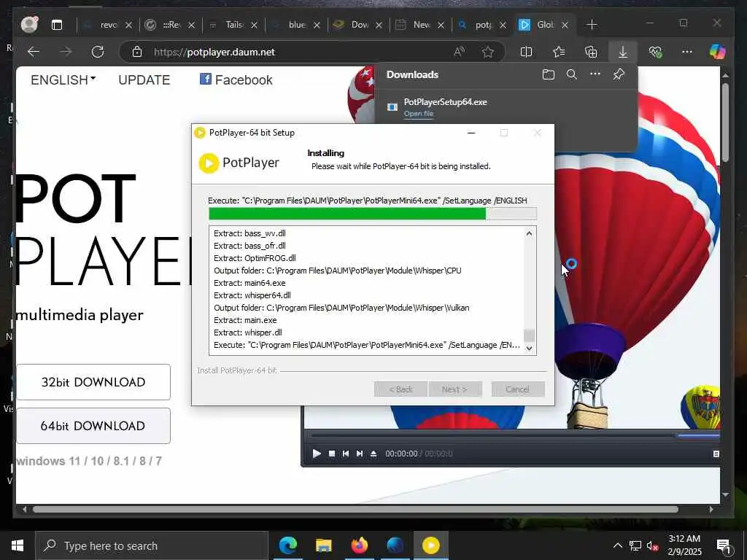
Task: Search downloads with the magnifier icon
Action: coord(572,74)
